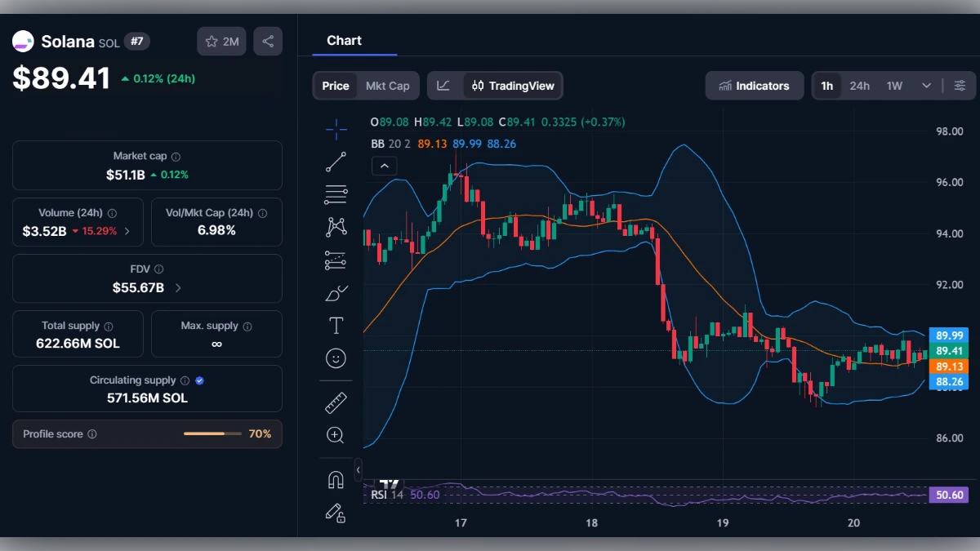The image size is (980, 551).
Task: Open the Indicators panel
Action: pyautogui.click(x=754, y=85)
